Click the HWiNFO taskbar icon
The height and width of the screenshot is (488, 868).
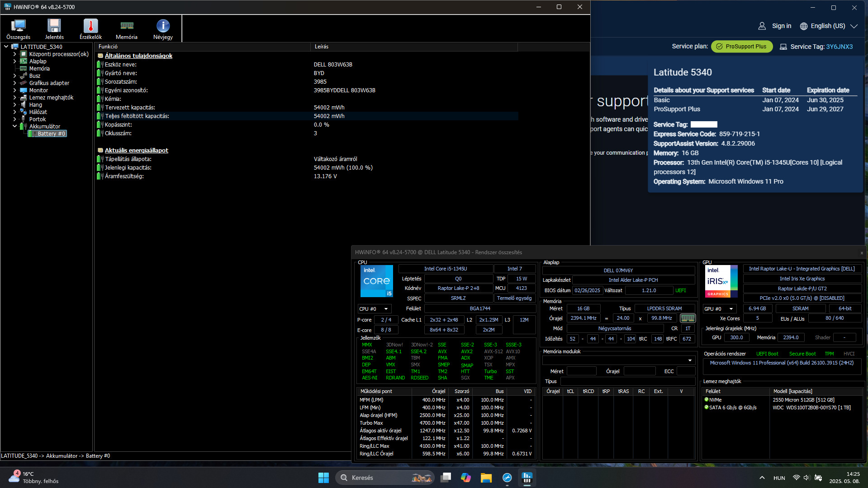[x=527, y=478]
